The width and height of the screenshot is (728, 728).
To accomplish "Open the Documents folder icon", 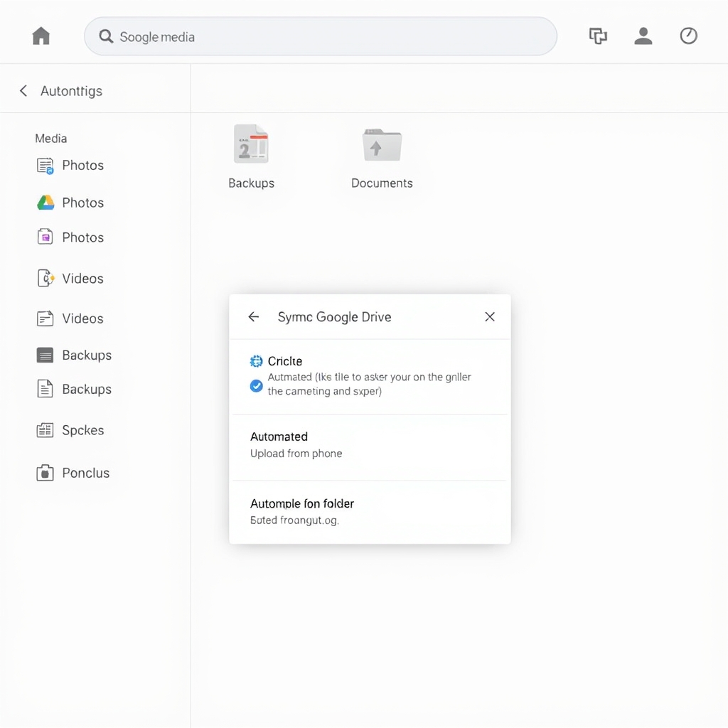I will (x=382, y=145).
